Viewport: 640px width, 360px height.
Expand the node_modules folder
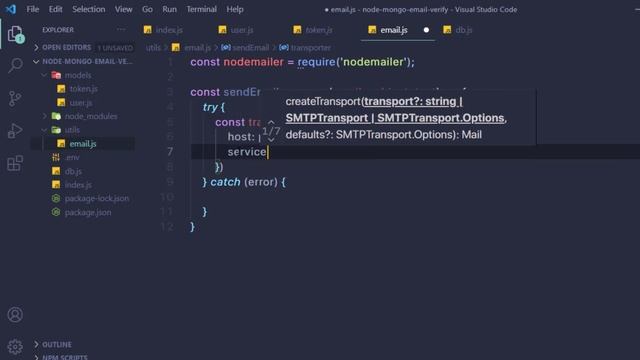[x=91, y=116]
